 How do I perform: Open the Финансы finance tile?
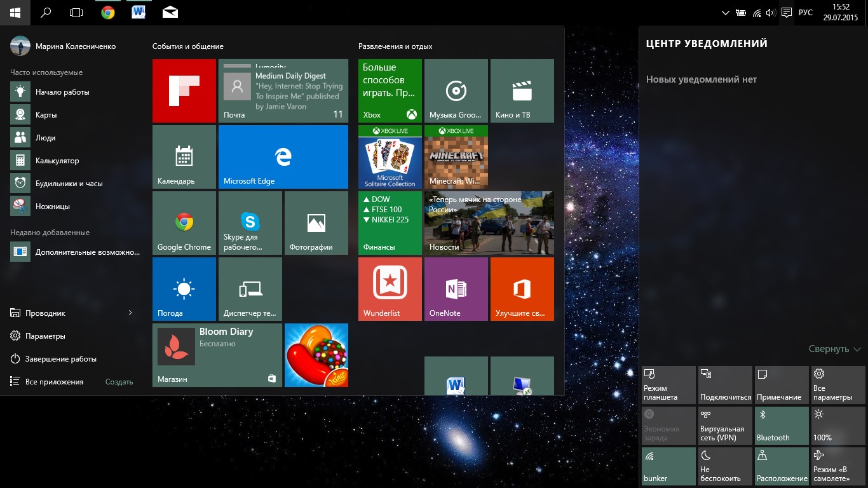pyautogui.click(x=390, y=223)
